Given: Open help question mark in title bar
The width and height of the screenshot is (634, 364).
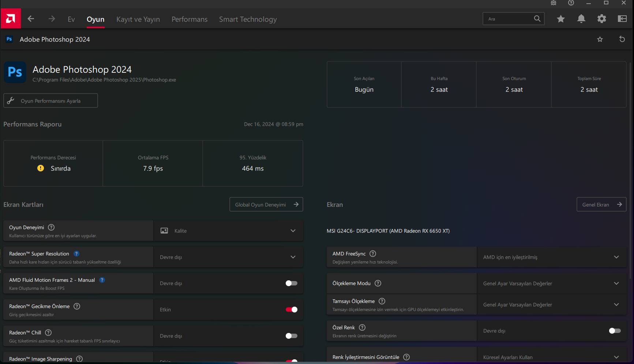Looking at the screenshot, I should [x=571, y=3].
